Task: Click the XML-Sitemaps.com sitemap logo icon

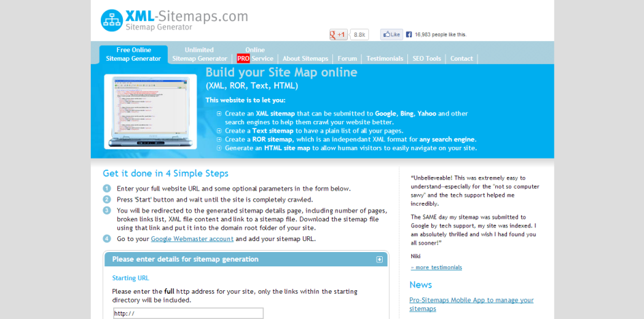Action: click(112, 20)
